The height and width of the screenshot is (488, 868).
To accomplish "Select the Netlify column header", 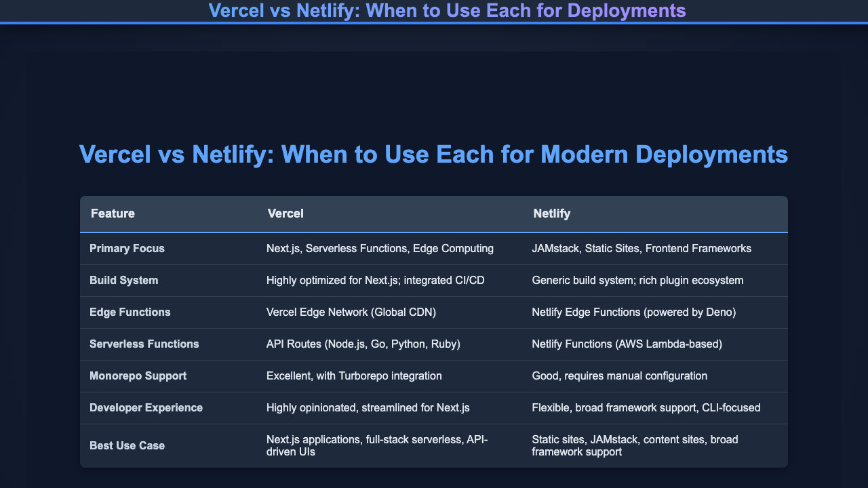I will 552,213.
